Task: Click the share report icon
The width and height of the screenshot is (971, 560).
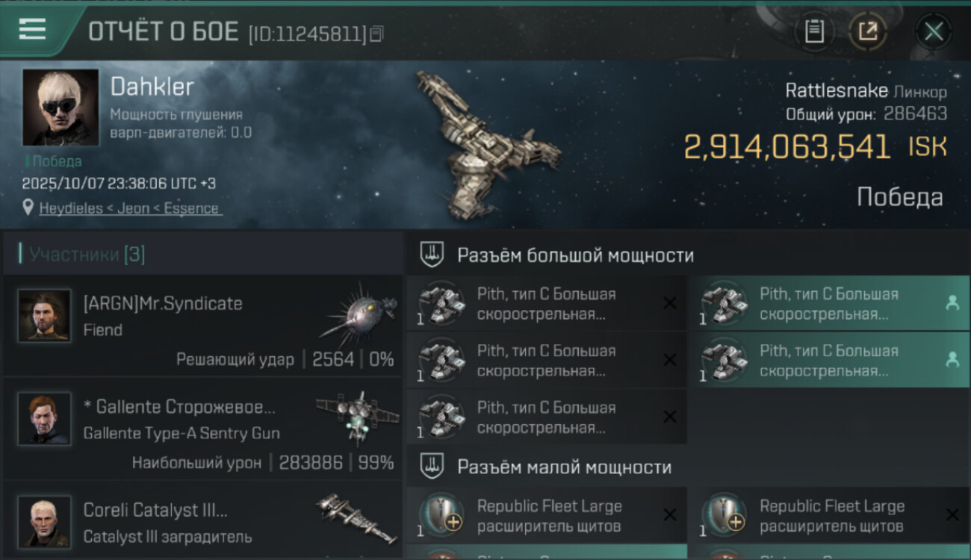Action: point(868,31)
